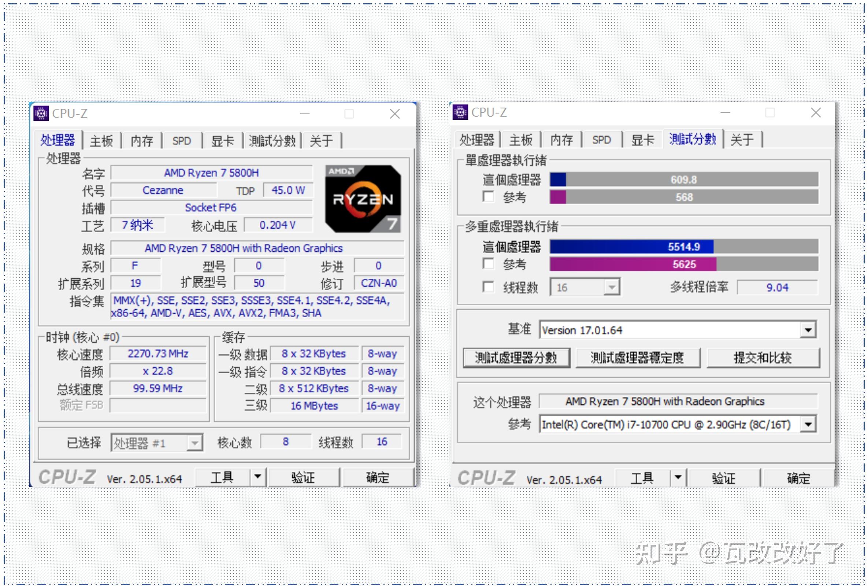This screenshot has width=868, height=588.
Task: Start the 测试处理器稳定度 stability test
Action: point(637,358)
